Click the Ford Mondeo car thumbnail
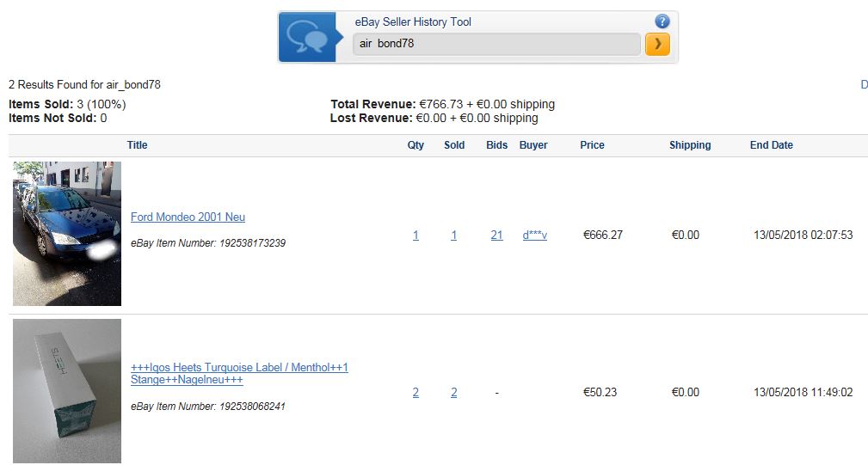Viewport: 868px width, 465px height. (67, 233)
